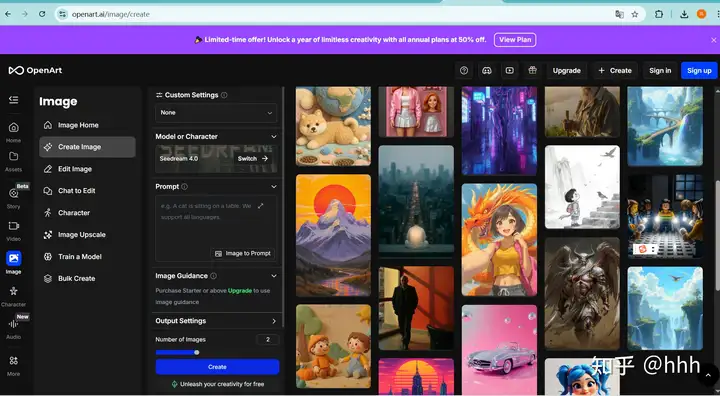Open Story beta in the left rail
720x396 pixels.
tap(13, 198)
